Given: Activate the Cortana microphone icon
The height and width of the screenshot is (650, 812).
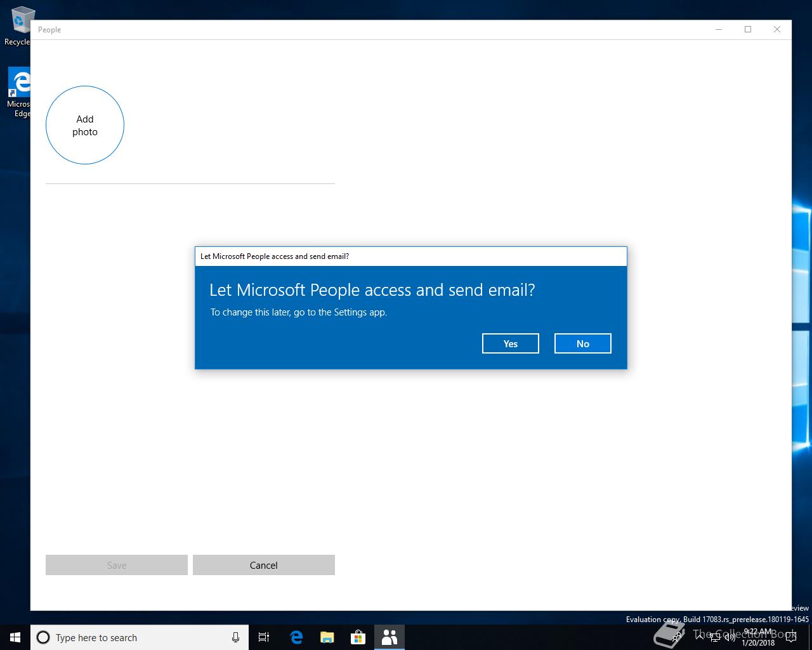Looking at the screenshot, I should tap(235, 637).
